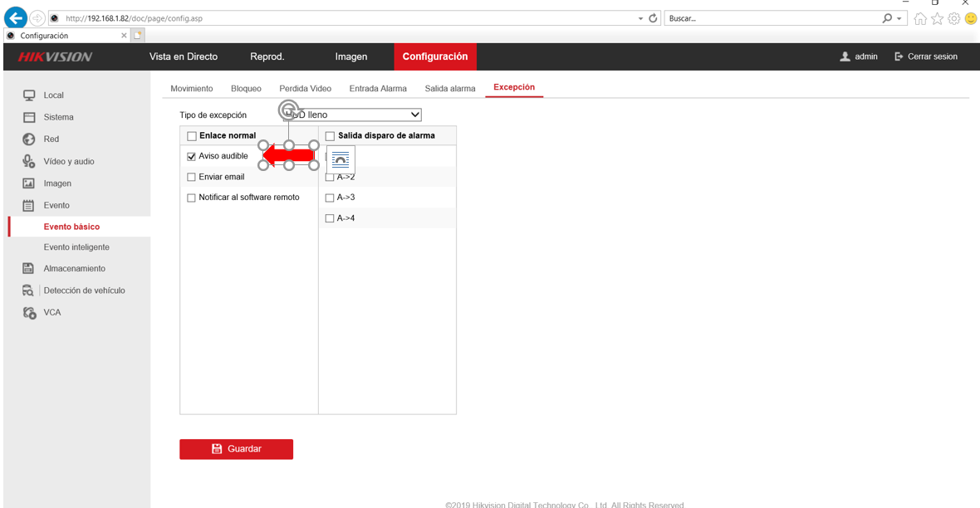The height and width of the screenshot is (508, 980).
Task: Check Notificar al software remoto
Action: 191,198
